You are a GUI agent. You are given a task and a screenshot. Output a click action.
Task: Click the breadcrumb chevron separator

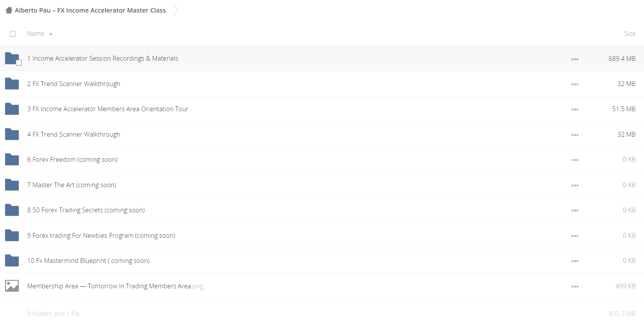[x=176, y=10]
